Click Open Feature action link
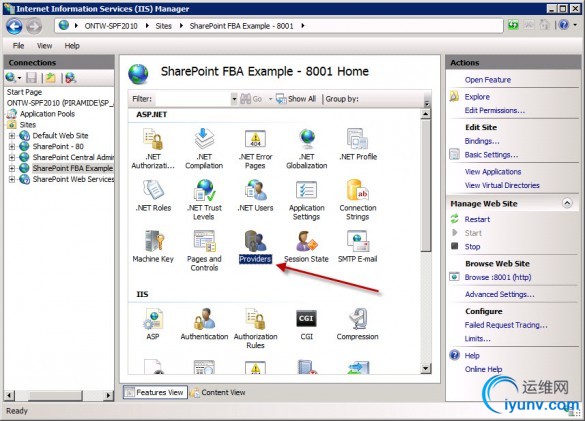The image size is (585, 421). point(488,80)
